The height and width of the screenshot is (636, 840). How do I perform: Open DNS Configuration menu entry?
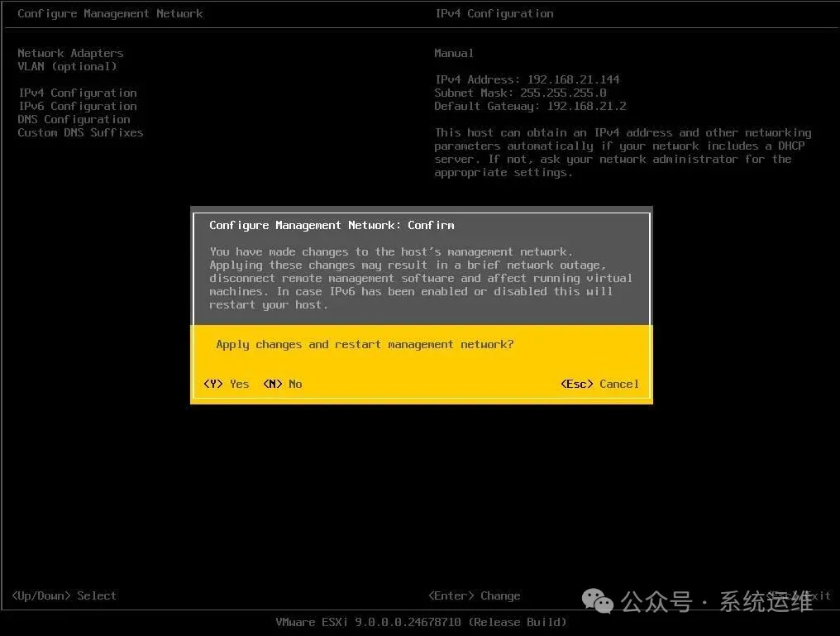tap(74, 119)
